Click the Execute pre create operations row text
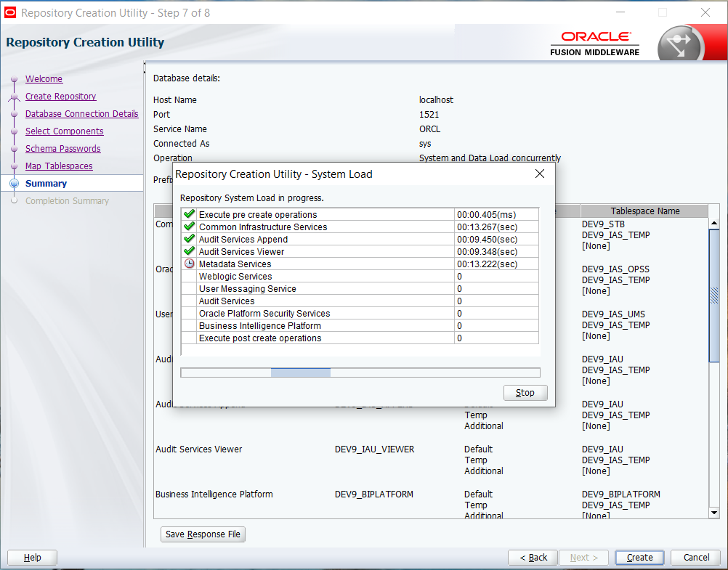 (258, 214)
